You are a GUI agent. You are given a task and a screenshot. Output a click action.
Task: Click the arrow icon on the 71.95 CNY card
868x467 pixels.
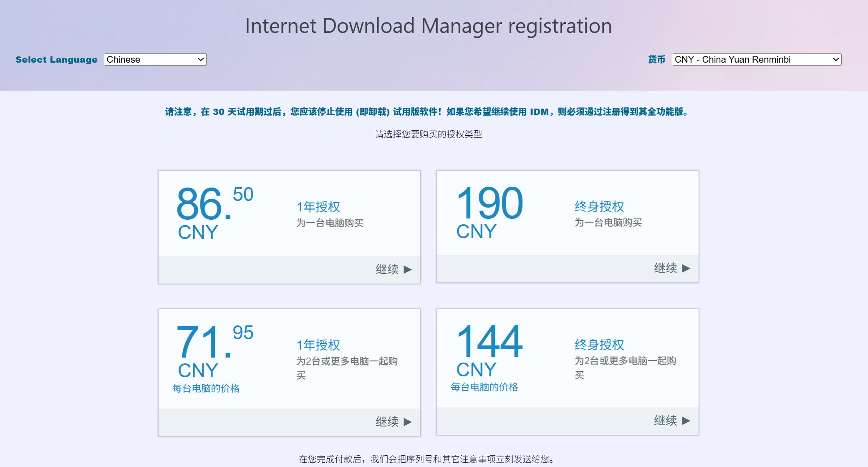pyautogui.click(x=408, y=422)
